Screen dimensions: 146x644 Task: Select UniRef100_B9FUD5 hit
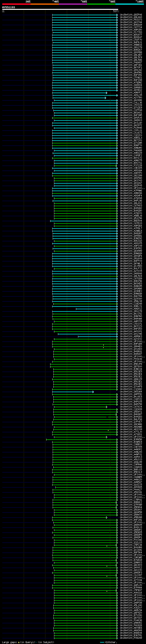click(x=131, y=344)
